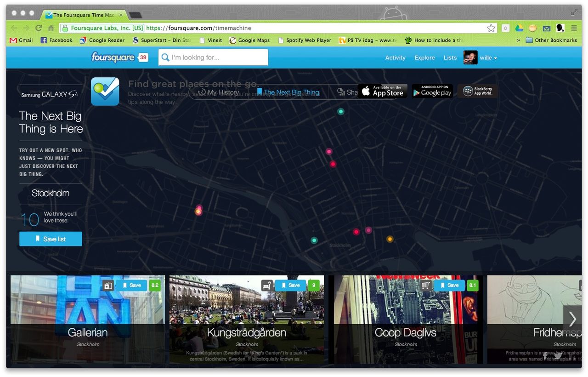This screenshot has width=588, height=377.
Task: Reload the page with the refresh icon
Action: 39,28
